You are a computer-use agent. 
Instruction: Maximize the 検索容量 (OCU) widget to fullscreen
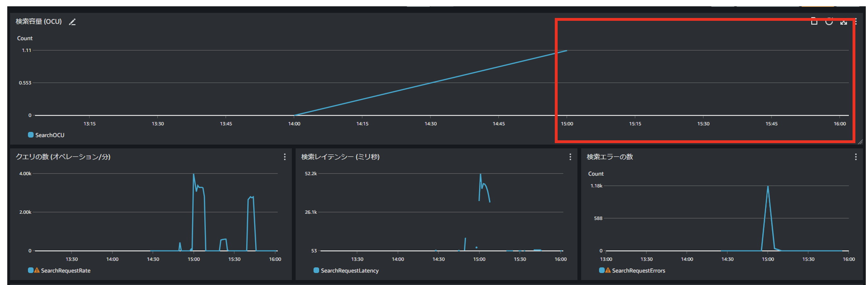(843, 22)
